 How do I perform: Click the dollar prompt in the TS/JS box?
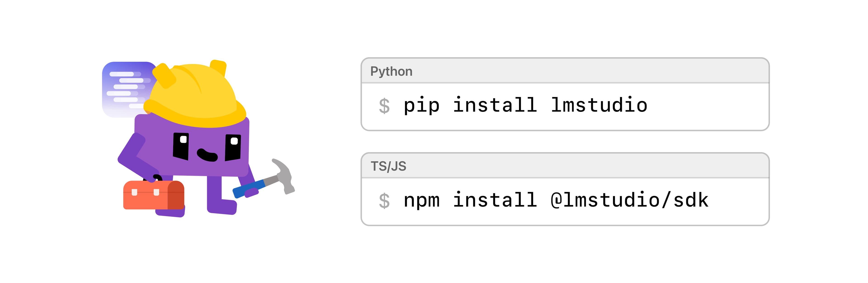[x=384, y=201]
